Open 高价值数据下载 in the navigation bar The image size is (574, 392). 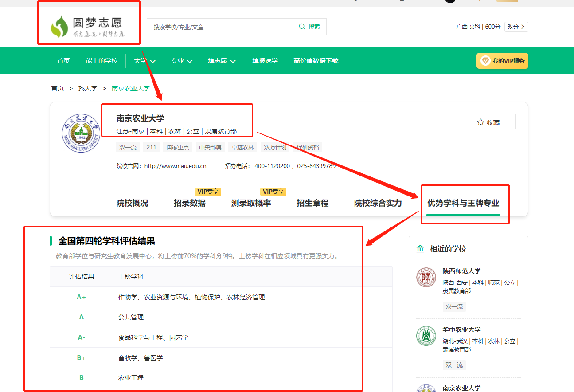pyautogui.click(x=316, y=61)
